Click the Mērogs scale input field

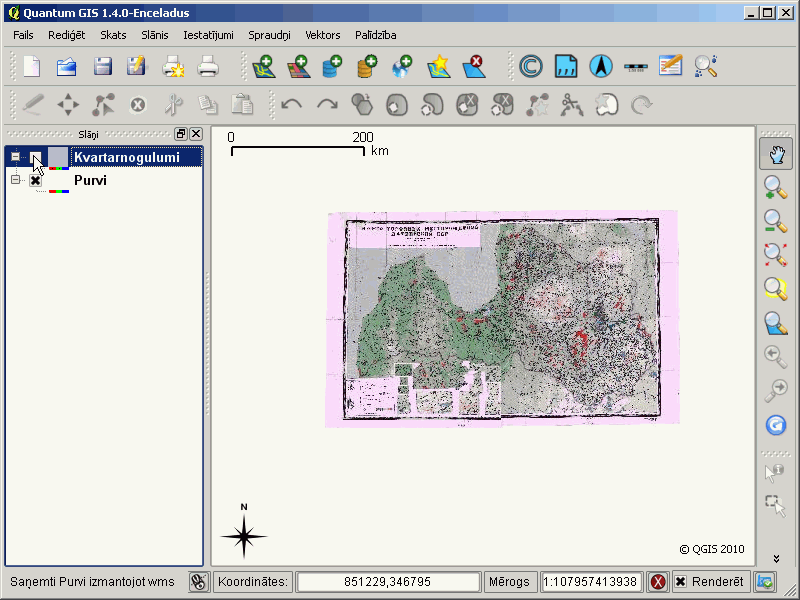tap(590, 582)
